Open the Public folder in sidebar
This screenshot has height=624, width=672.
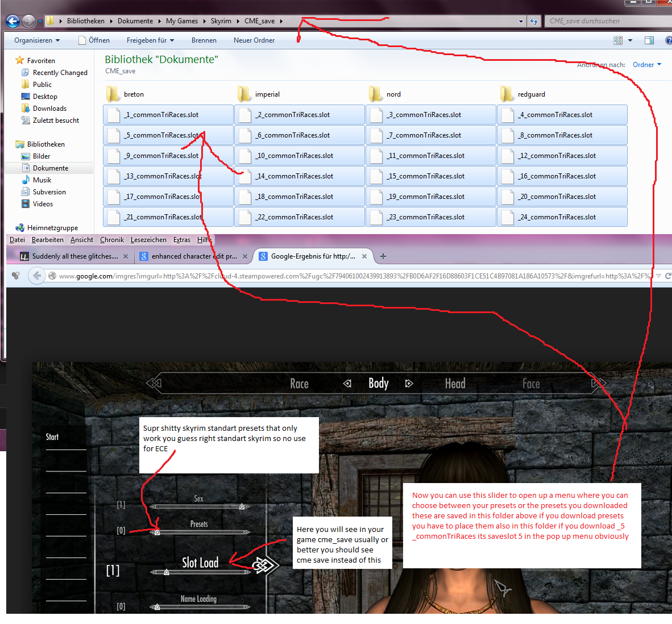[42, 85]
